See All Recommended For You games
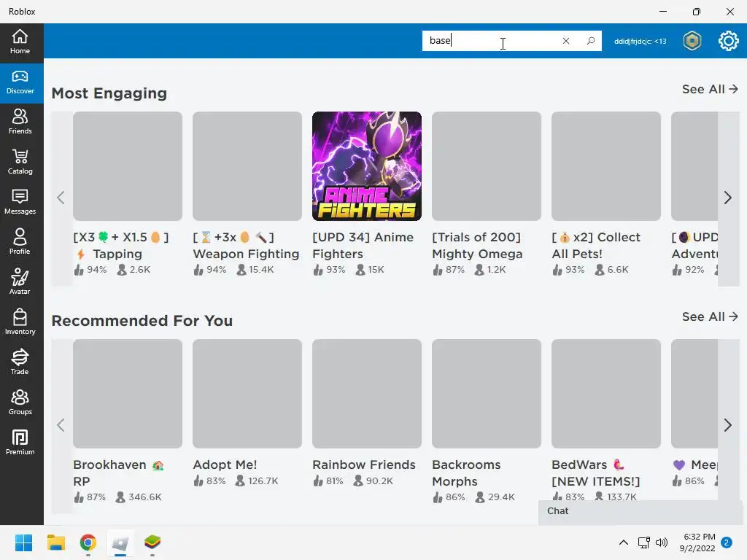747x560 pixels. tap(710, 316)
